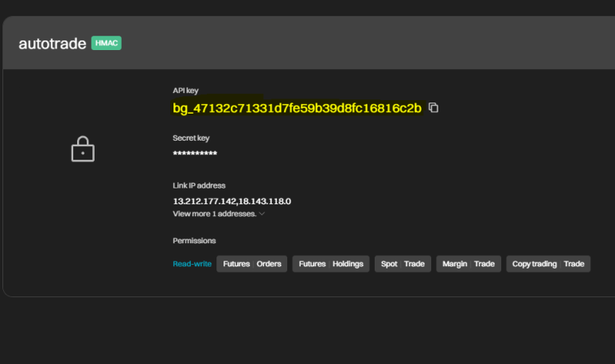Expand the View more 1 addresses chevron
This screenshot has width=615, height=364.
pos(262,214)
